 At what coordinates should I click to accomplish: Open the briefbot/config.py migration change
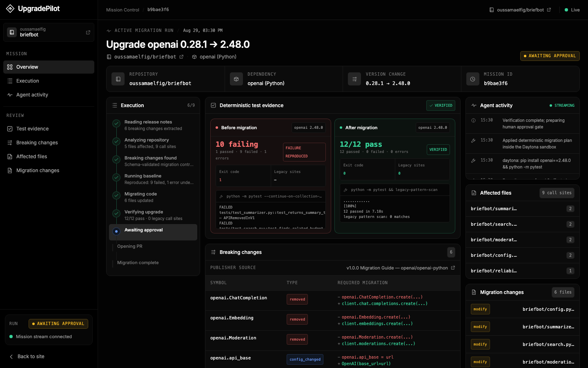point(523,310)
